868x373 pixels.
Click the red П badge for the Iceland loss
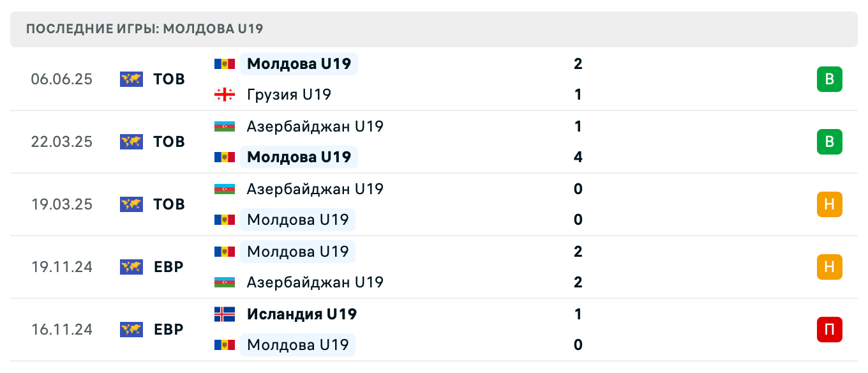[830, 330]
